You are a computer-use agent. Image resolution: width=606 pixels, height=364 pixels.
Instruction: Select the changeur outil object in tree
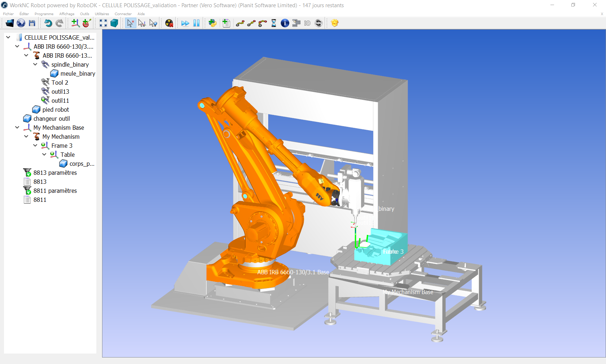point(52,119)
